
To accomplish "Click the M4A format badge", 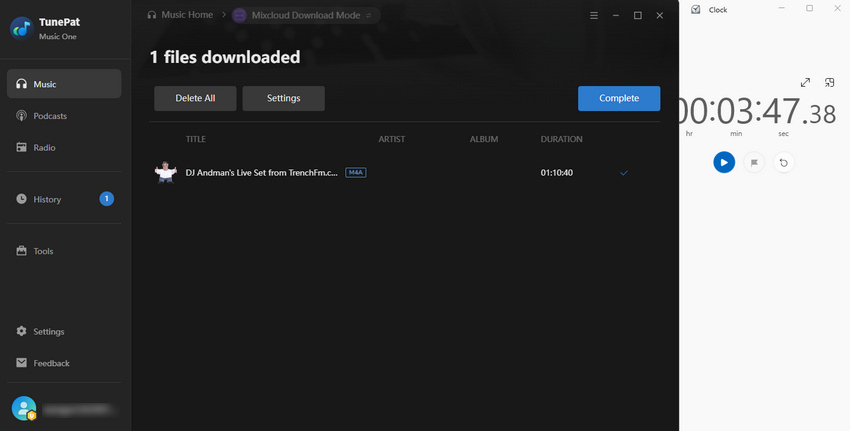I will pyautogui.click(x=356, y=172).
